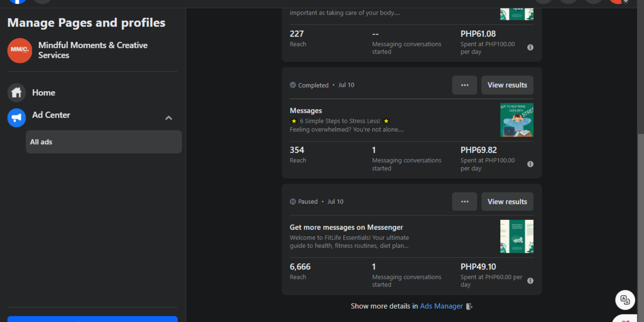Open more options for the Paused ad
The width and height of the screenshot is (644, 322).
(x=464, y=202)
